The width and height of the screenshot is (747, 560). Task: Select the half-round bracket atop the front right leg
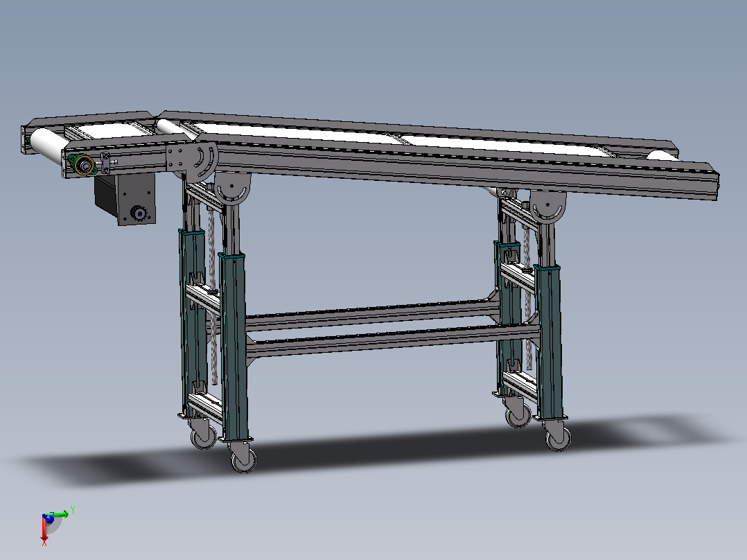[548, 207]
